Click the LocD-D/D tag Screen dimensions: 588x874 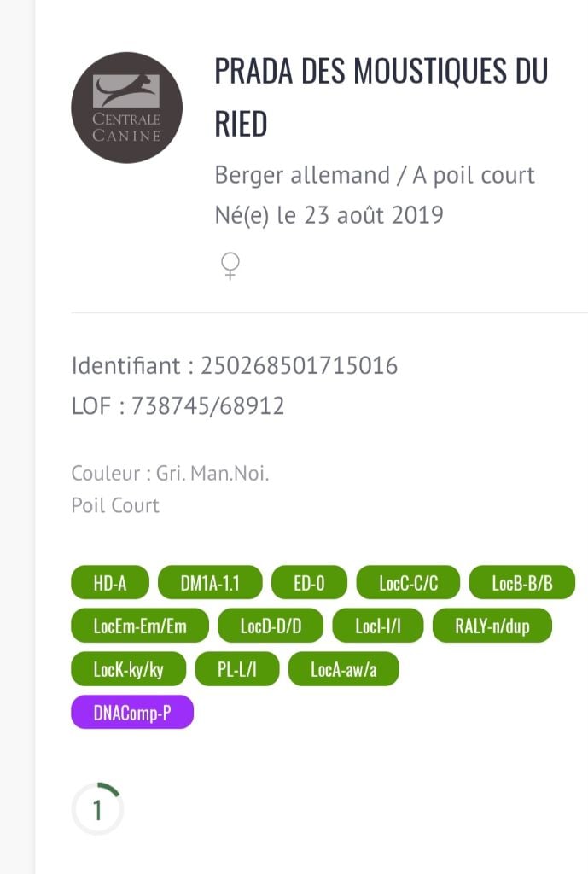click(x=271, y=626)
